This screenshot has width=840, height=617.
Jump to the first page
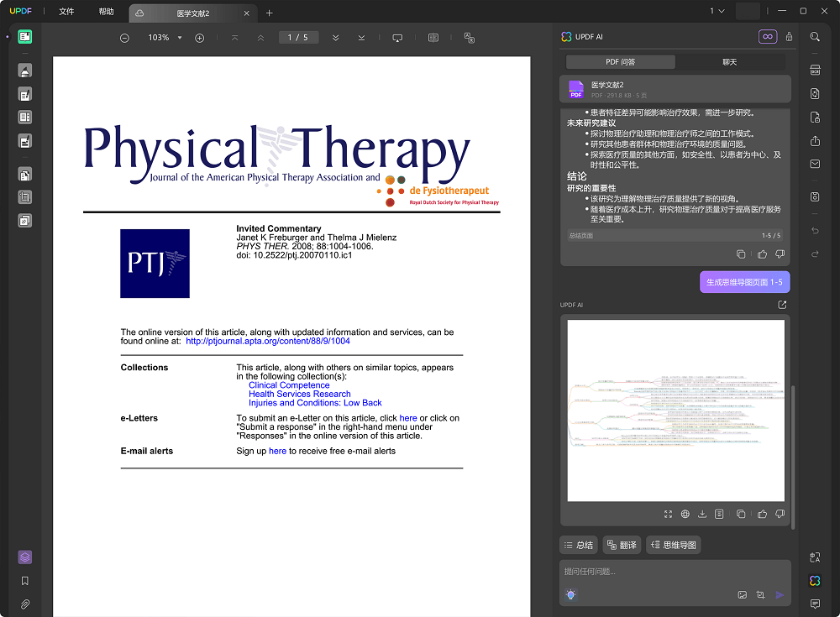[234, 38]
